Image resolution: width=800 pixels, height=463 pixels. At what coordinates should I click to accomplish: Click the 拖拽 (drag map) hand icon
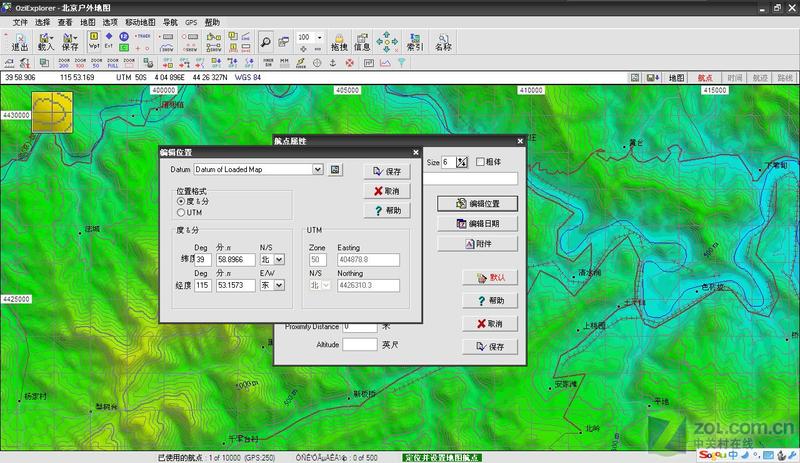coord(339,42)
